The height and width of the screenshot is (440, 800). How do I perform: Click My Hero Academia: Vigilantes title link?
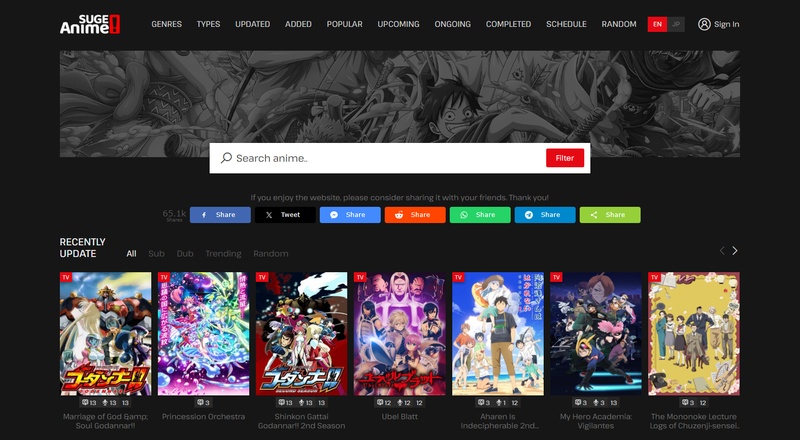point(596,421)
